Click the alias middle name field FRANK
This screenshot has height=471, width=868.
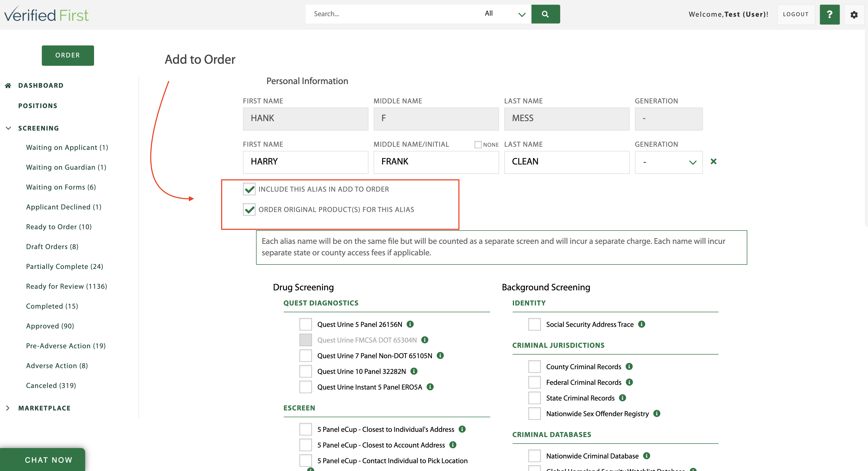coord(436,162)
